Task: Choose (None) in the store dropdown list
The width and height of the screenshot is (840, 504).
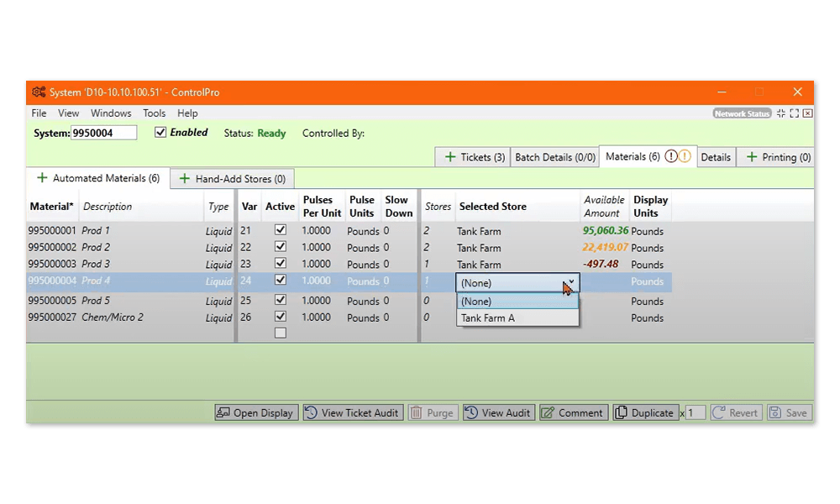Action: [517, 301]
